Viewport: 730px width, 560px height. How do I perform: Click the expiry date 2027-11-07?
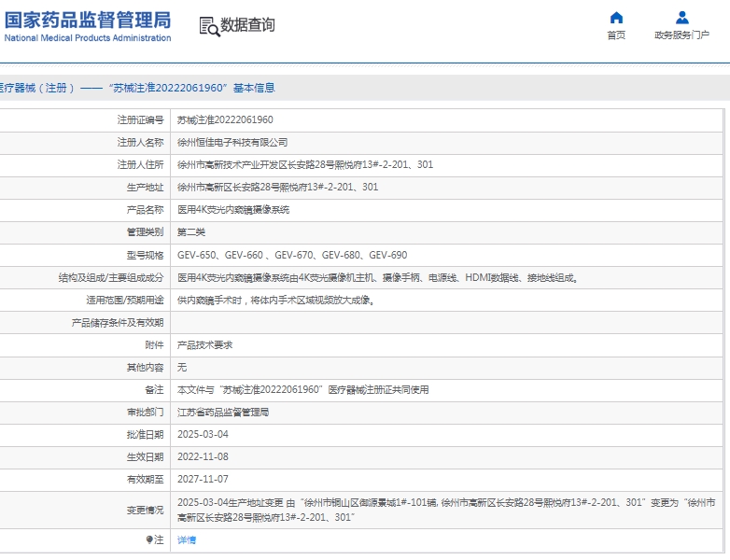coord(203,479)
